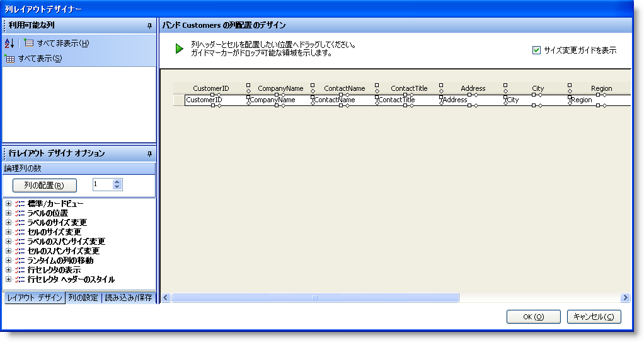This screenshot has width=644, height=342.
Task: Select the 行セレクタの表示 tree item
Action: (x=54, y=269)
